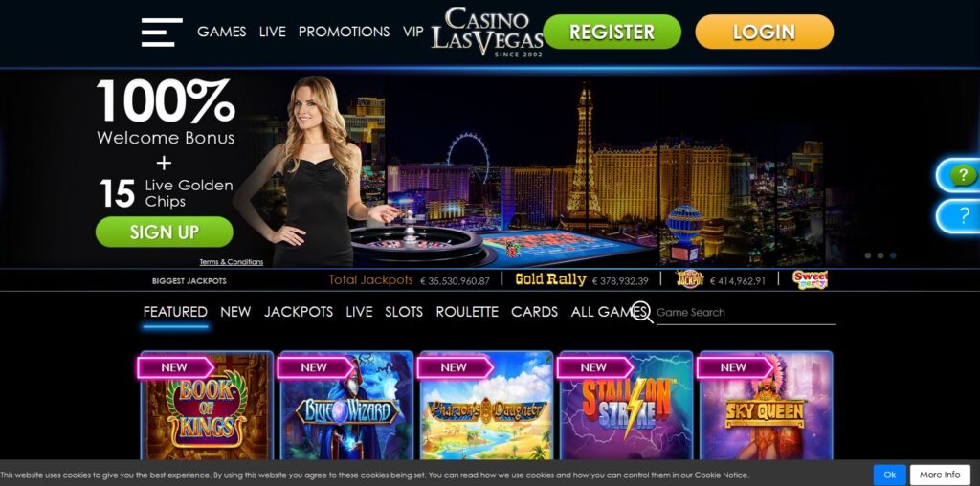The image size is (980, 486).
Task: Open the green live chat bubble
Action: [961, 175]
